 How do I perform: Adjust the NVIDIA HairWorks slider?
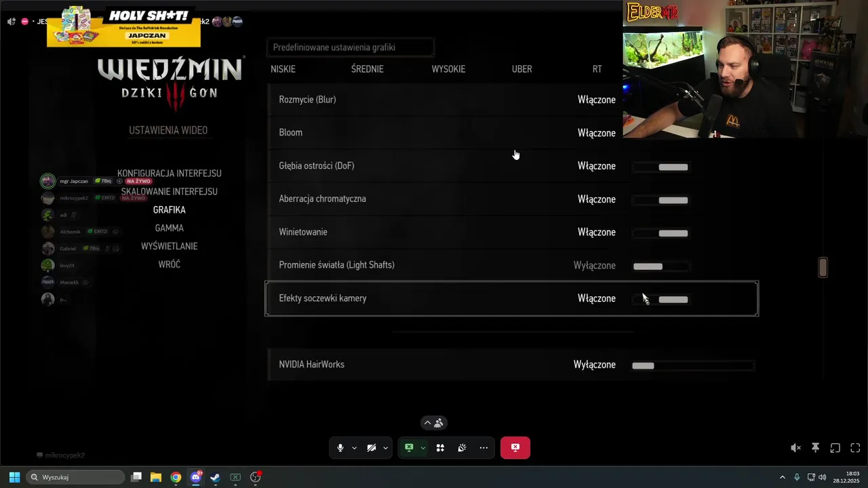tap(692, 366)
